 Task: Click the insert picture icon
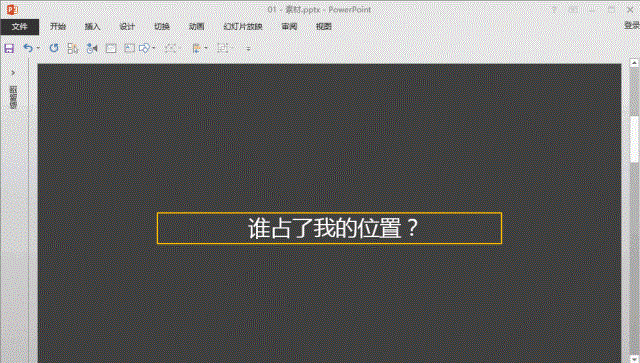129,48
